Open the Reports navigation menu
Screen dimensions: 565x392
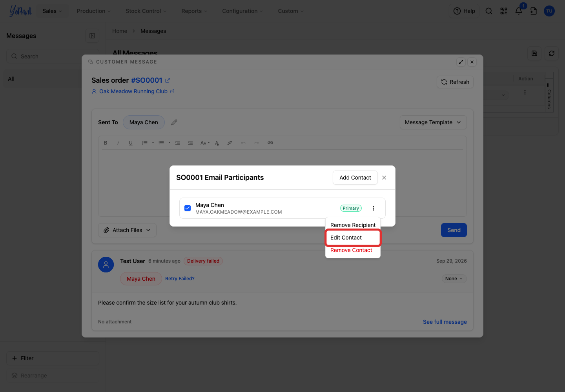click(x=194, y=11)
